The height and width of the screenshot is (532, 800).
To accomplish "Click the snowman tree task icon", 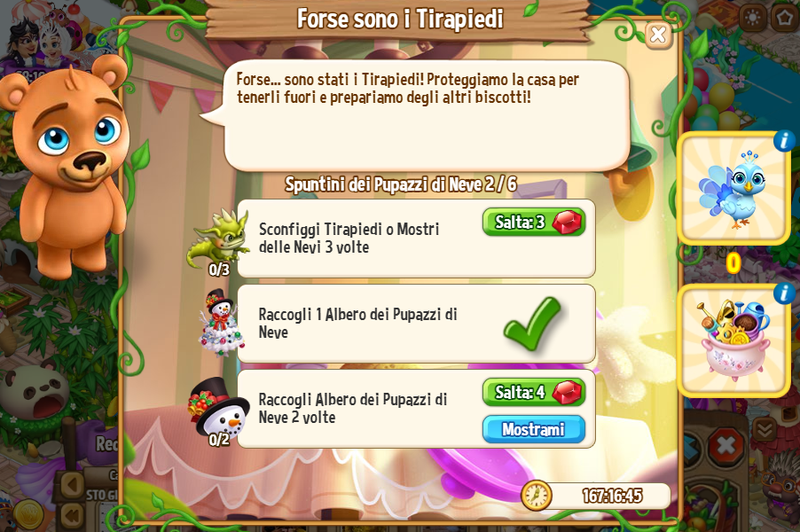I will (x=220, y=323).
